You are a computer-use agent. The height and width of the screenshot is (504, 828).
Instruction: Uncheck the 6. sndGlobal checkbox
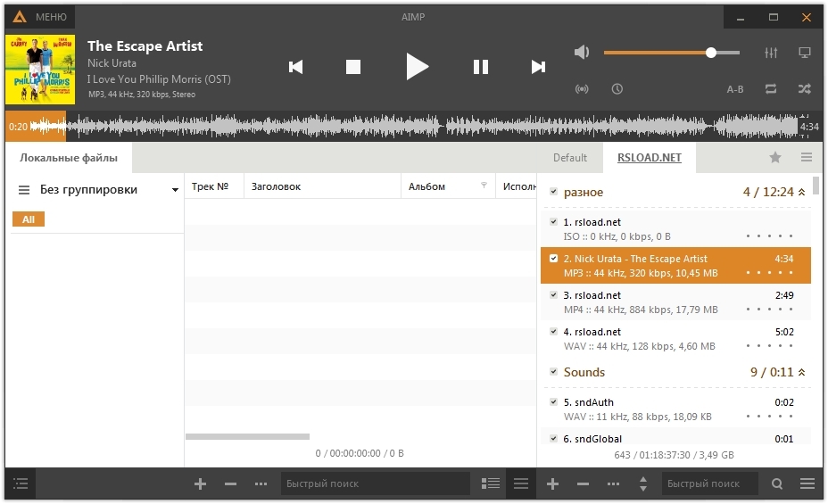coord(553,438)
